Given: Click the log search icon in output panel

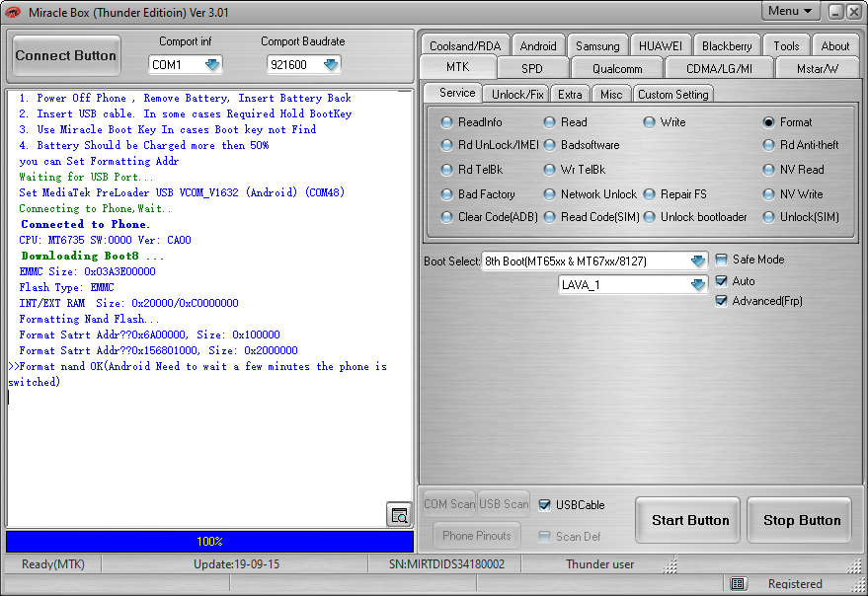Looking at the screenshot, I should (x=399, y=515).
